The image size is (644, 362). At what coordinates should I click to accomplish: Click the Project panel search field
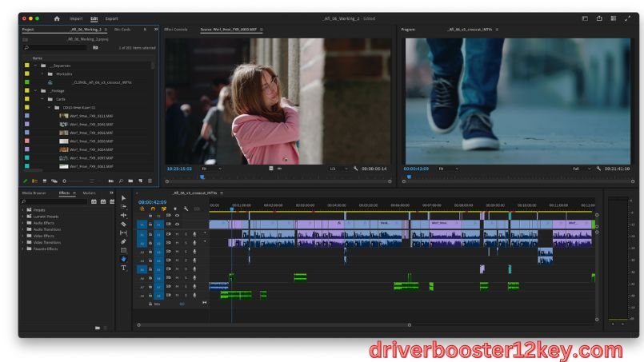coord(55,48)
